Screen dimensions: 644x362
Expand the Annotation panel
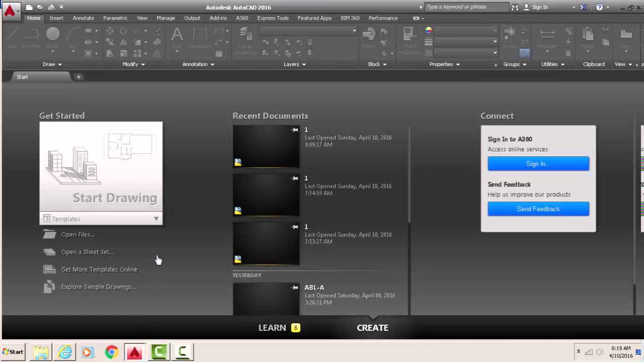point(198,64)
